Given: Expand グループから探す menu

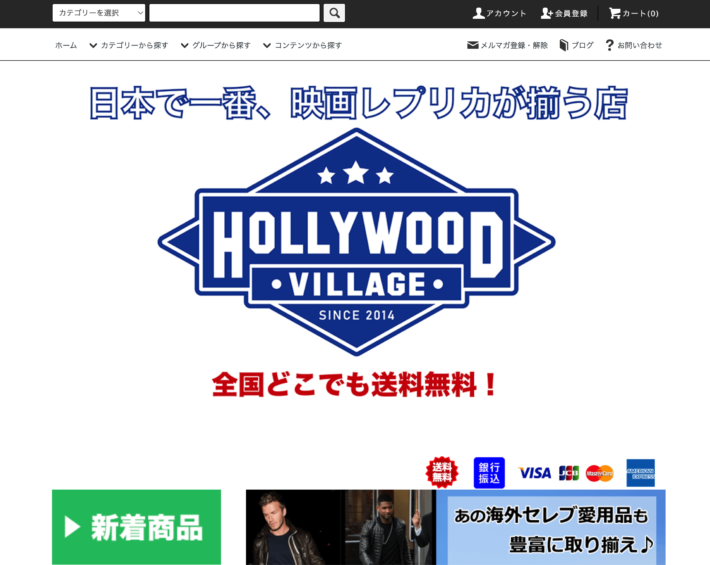Looking at the screenshot, I should (x=215, y=45).
